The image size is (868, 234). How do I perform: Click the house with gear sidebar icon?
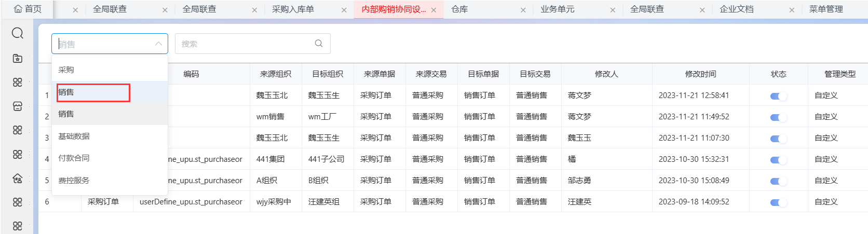pos(18,178)
